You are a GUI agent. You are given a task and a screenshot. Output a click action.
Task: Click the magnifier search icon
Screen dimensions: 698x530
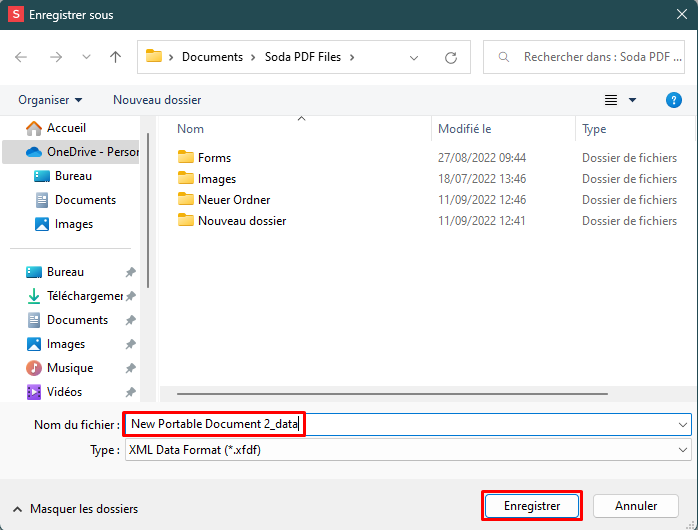pyautogui.click(x=503, y=57)
